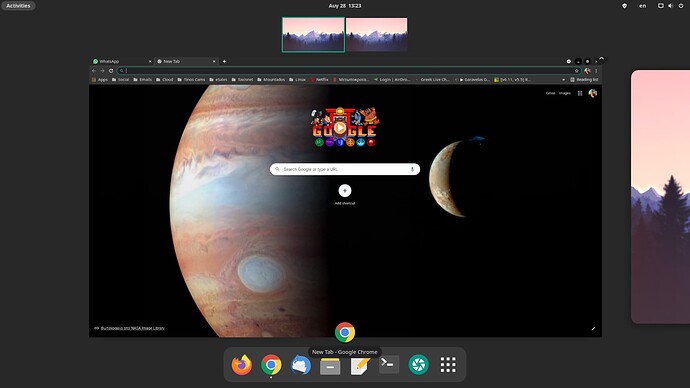This screenshot has height=388, width=690.
Task: Open the Files manager dock icon
Action: (x=330, y=365)
